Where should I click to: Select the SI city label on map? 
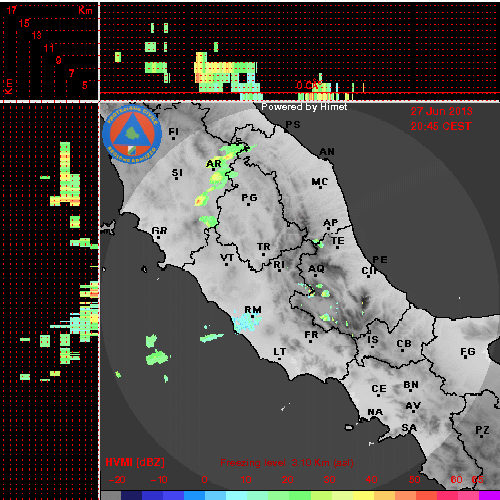coord(177,173)
